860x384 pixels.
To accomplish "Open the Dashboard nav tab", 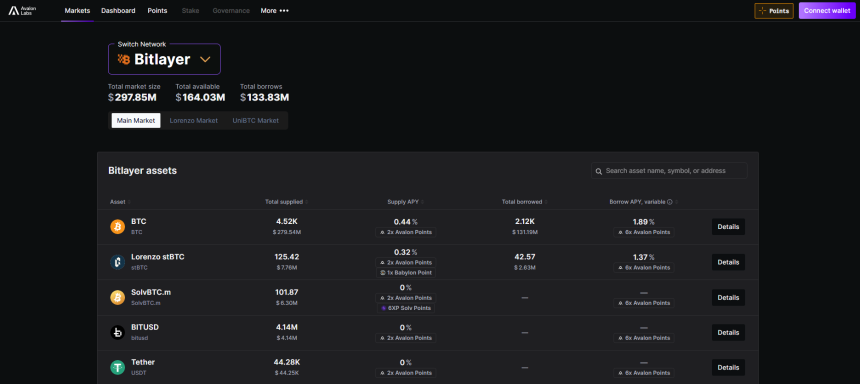I will click(x=118, y=10).
